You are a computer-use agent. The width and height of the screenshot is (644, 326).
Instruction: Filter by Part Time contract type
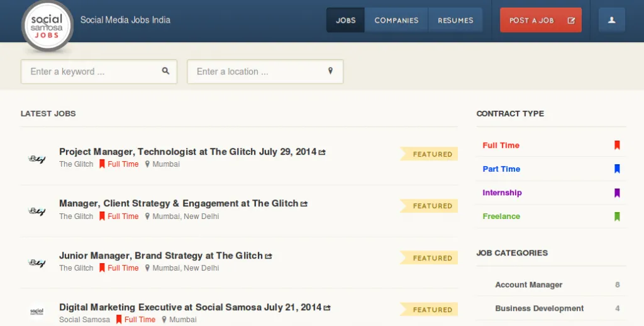pos(501,169)
